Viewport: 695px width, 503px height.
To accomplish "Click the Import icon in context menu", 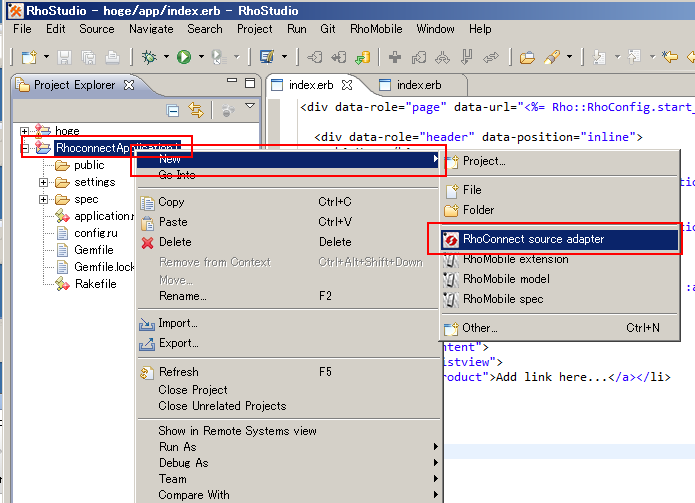I will (147, 324).
